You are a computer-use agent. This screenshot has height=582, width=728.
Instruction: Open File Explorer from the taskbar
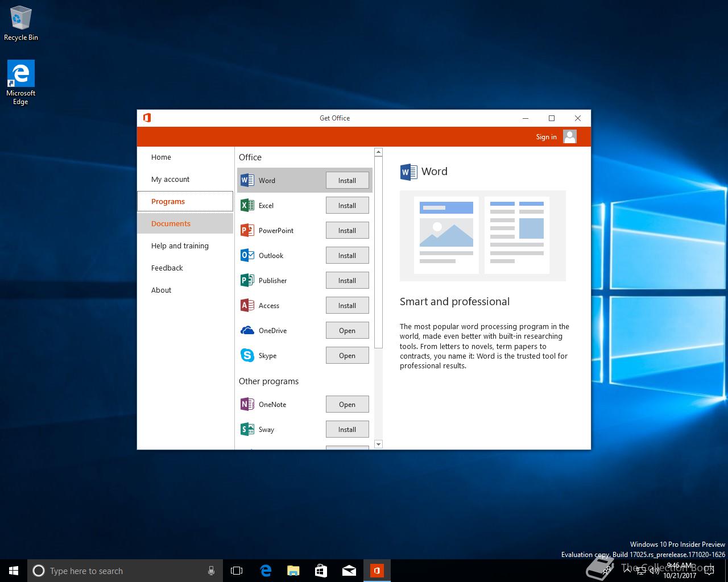click(293, 571)
